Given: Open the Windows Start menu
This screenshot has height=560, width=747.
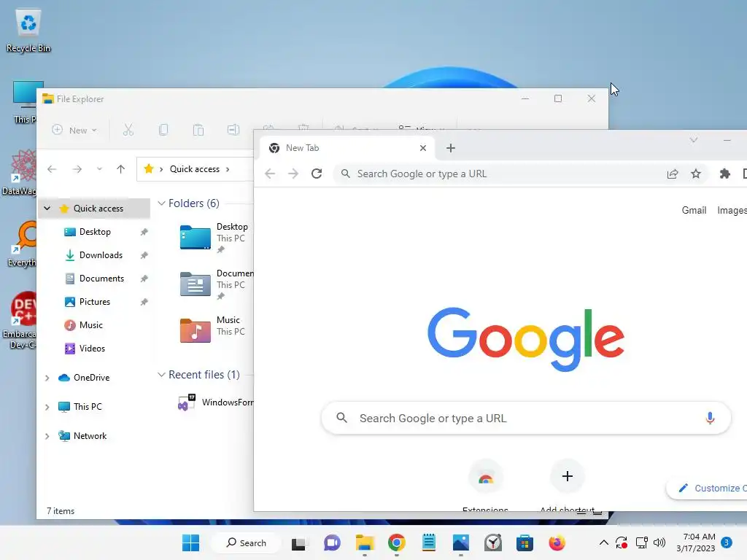Looking at the screenshot, I should click(x=190, y=542).
